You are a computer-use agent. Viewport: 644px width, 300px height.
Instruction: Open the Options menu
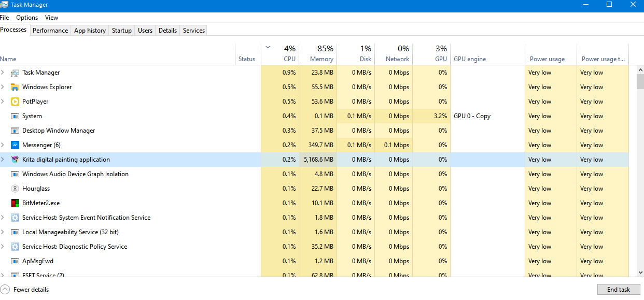[27, 18]
